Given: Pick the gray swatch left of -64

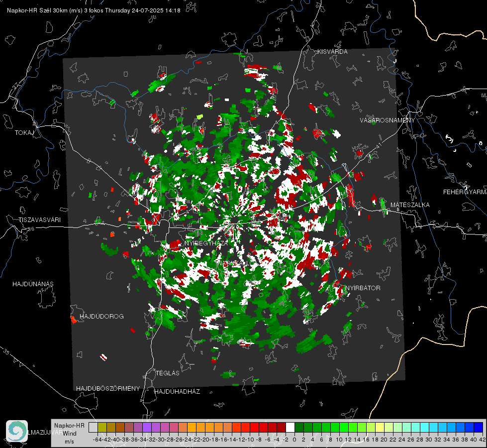Looking at the screenshot, I should [x=93, y=427].
